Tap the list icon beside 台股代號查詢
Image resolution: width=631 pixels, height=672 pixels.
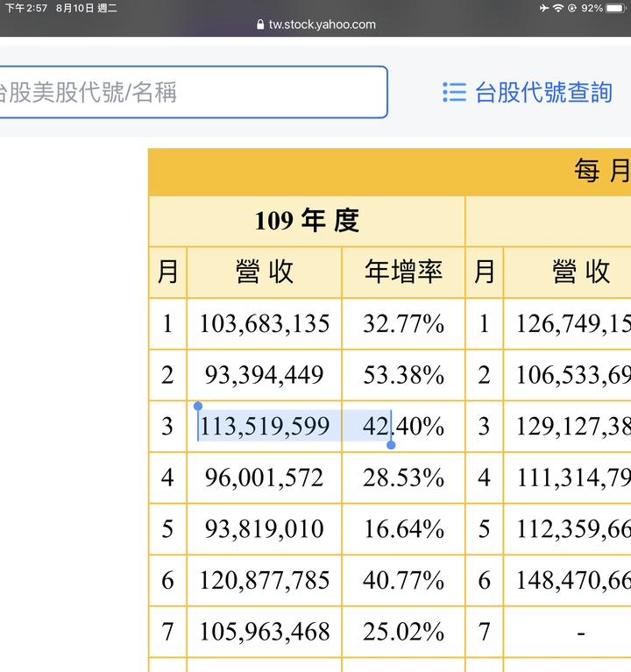click(x=454, y=92)
